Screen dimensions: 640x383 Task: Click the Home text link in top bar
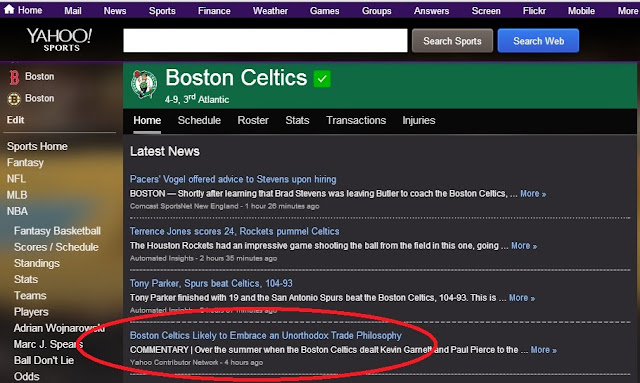[30, 10]
